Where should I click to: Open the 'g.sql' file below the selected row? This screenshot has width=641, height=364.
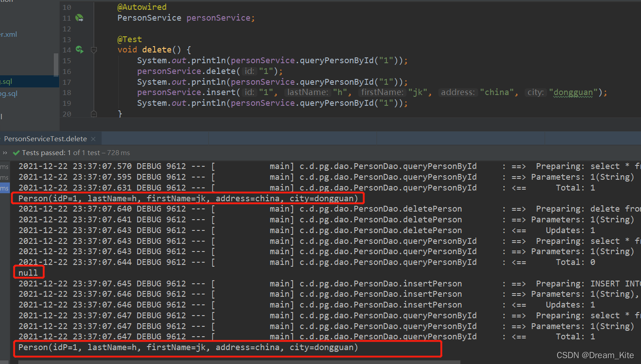(9, 94)
